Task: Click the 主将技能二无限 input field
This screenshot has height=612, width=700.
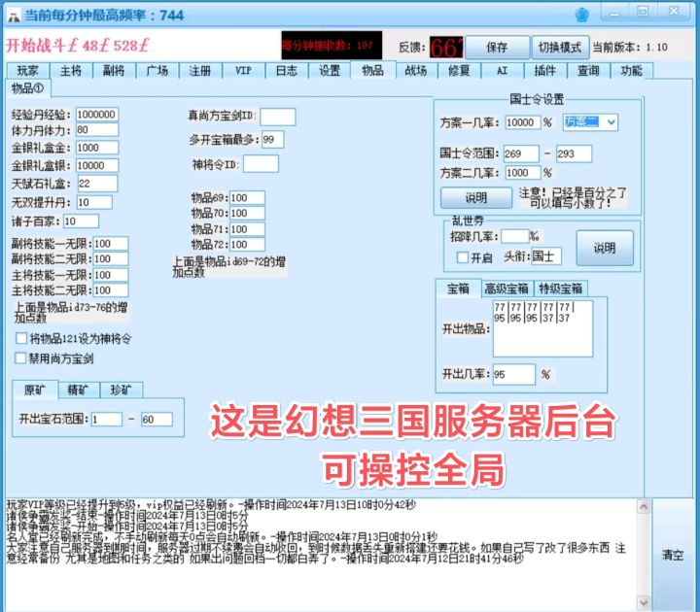Action: [111, 290]
